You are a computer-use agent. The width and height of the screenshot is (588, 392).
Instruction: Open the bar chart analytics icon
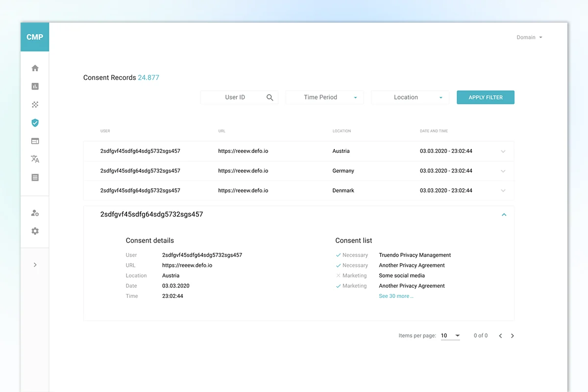tap(35, 86)
